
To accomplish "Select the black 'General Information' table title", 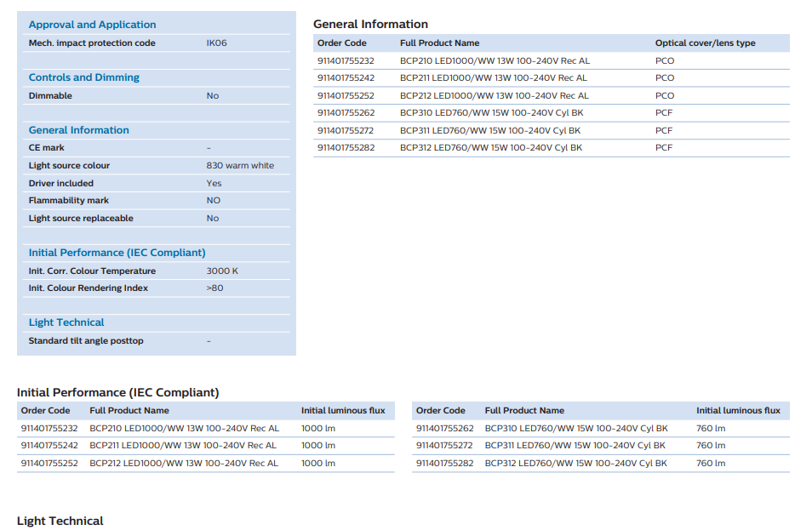I will [371, 24].
